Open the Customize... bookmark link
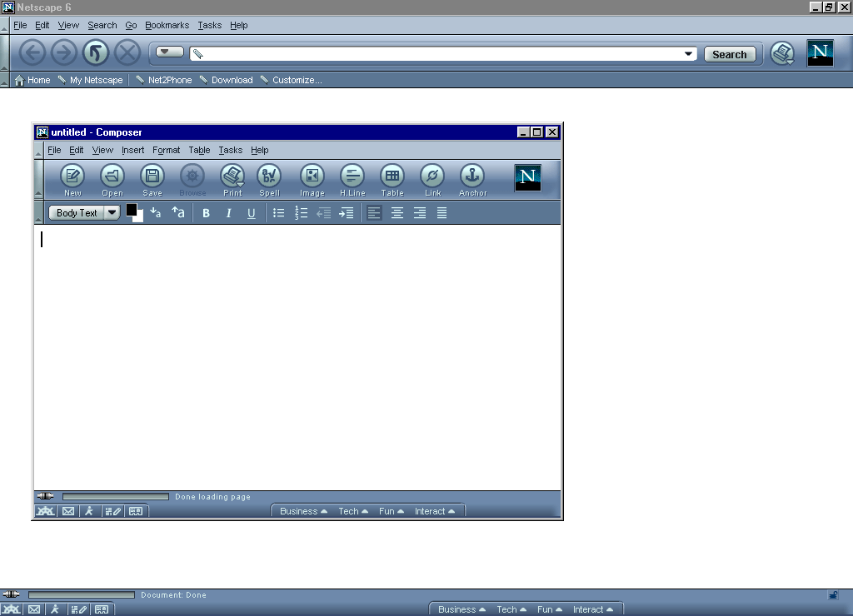Screen dimensions: 853x616 click(x=291, y=80)
